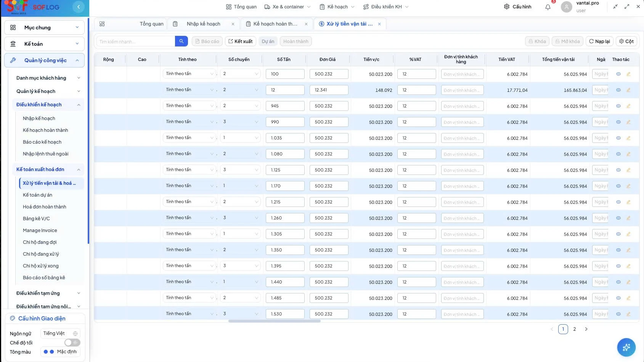Open the Xe & container top menu
The height and width of the screenshot is (362, 644).
pyautogui.click(x=288, y=7)
